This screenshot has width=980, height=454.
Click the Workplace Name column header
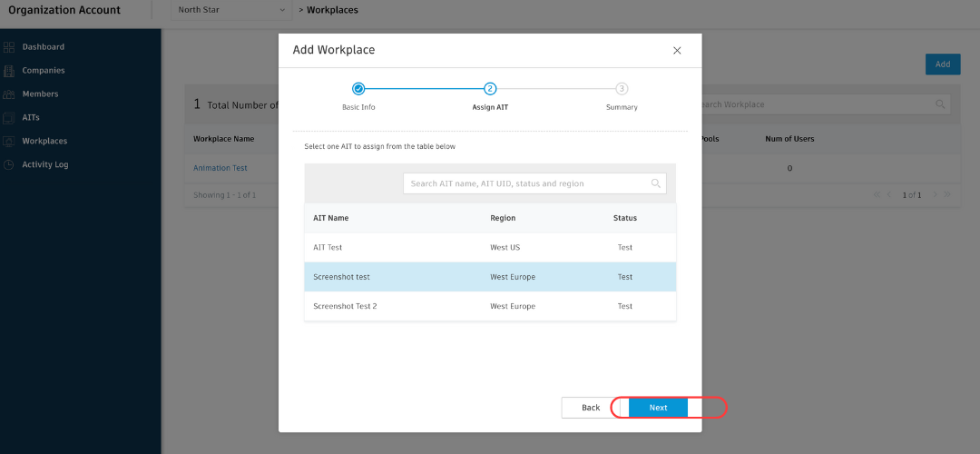224,139
